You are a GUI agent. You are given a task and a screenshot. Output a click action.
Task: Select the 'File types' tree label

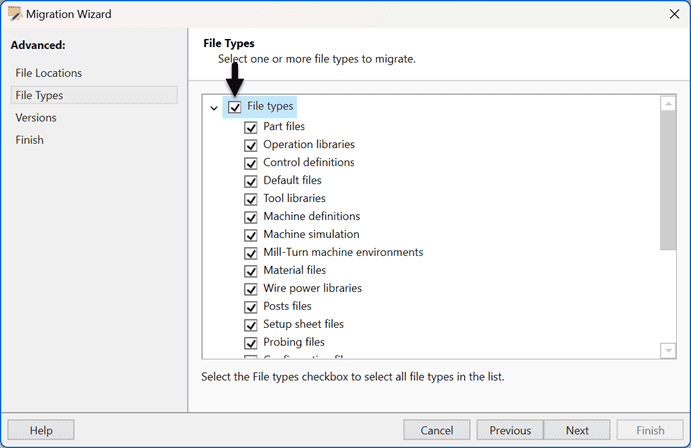click(x=270, y=106)
